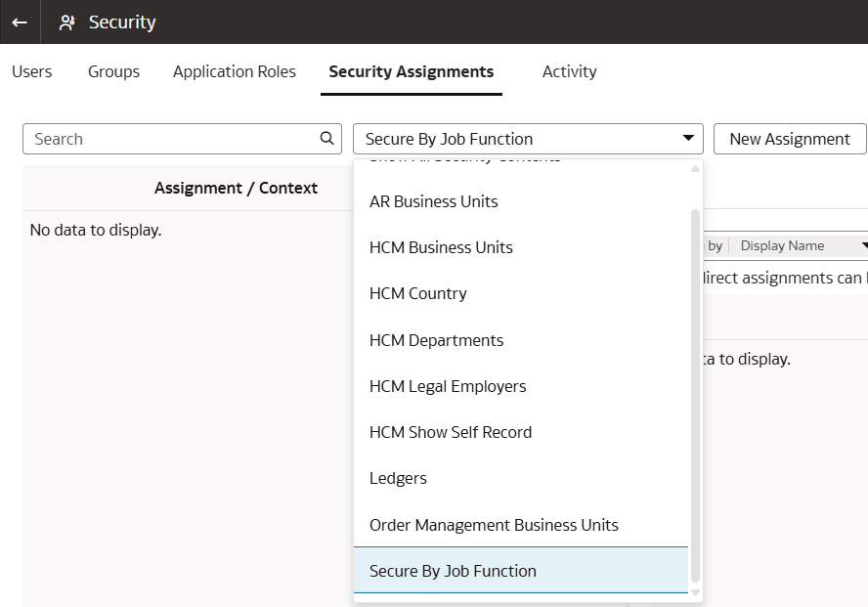The height and width of the screenshot is (607, 868).
Task: Select HCM Country from the dropdown
Action: 418,293
